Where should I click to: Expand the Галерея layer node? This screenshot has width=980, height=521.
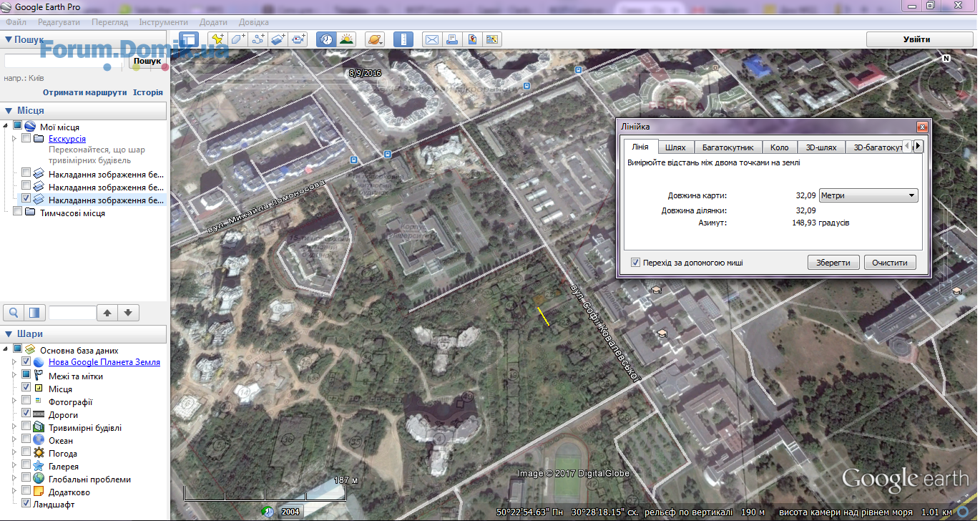14,466
